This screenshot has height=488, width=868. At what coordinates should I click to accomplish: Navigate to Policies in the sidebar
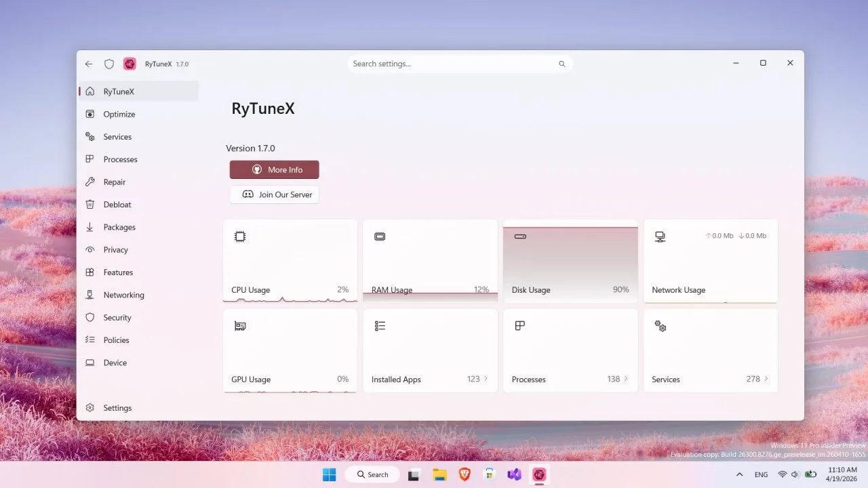[x=138, y=340]
